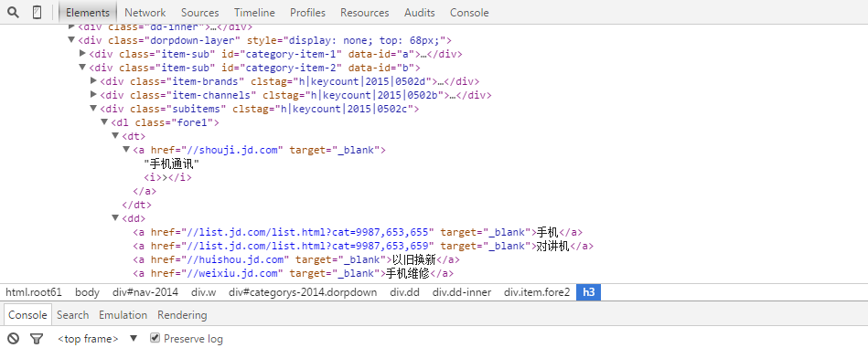Expand the item-brands div node
This screenshot has width=868, height=348.
tap(93, 81)
